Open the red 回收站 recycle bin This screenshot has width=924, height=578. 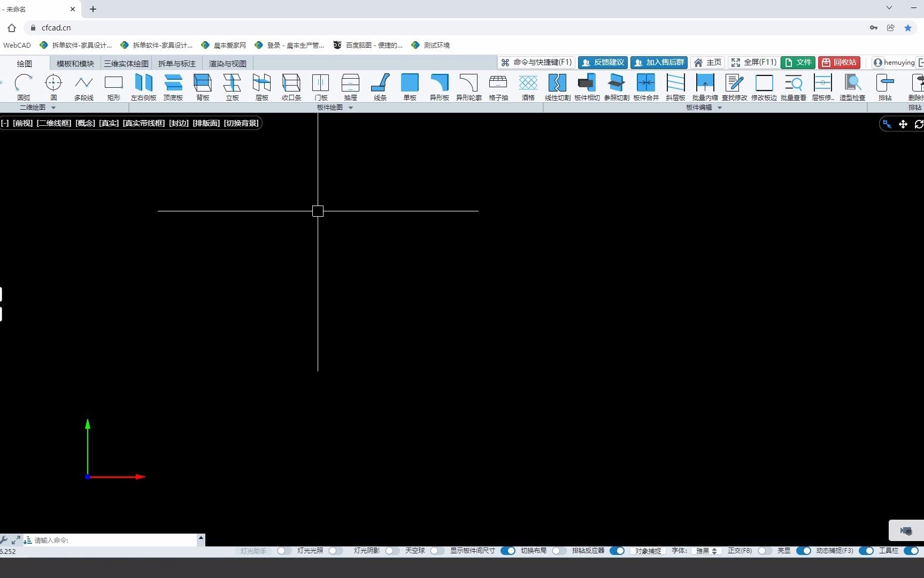839,63
